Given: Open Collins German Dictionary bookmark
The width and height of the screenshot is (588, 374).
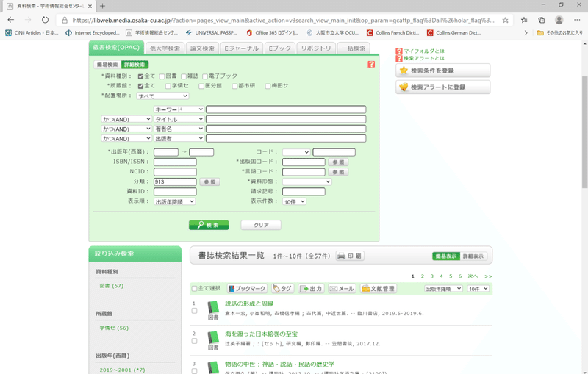Looking at the screenshot, I should pyautogui.click(x=453, y=33).
